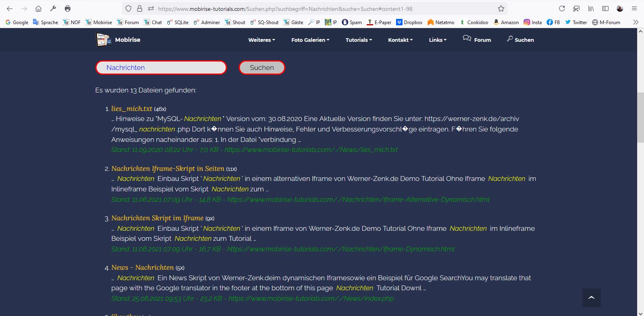Toggle the sidebar view icon
Viewport: 644px width, 316px height.
(x=605, y=8)
